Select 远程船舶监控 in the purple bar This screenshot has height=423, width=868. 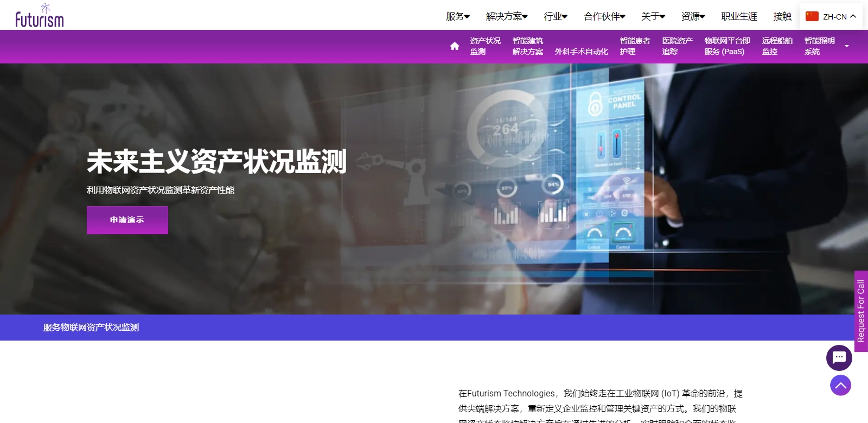coord(777,46)
